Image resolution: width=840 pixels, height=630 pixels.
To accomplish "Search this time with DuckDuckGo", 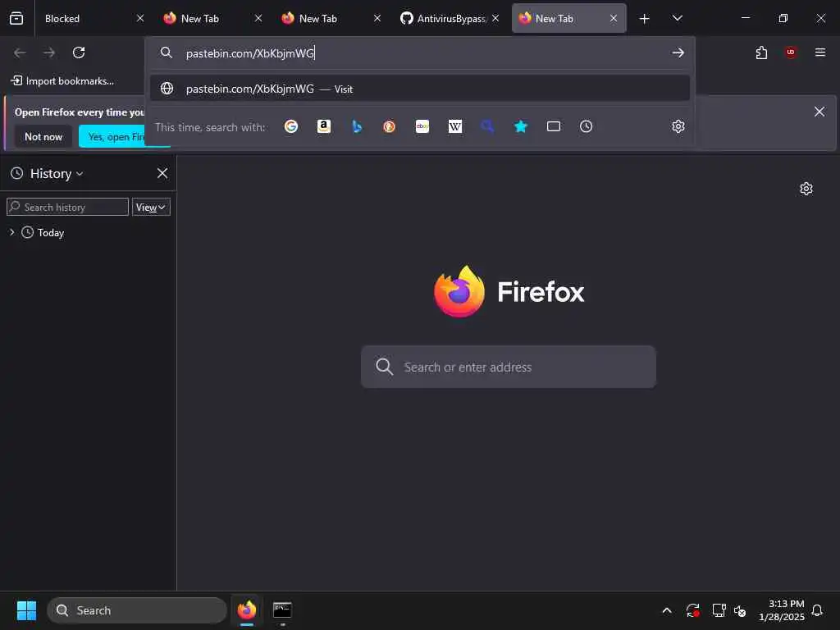I will [x=390, y=126].
